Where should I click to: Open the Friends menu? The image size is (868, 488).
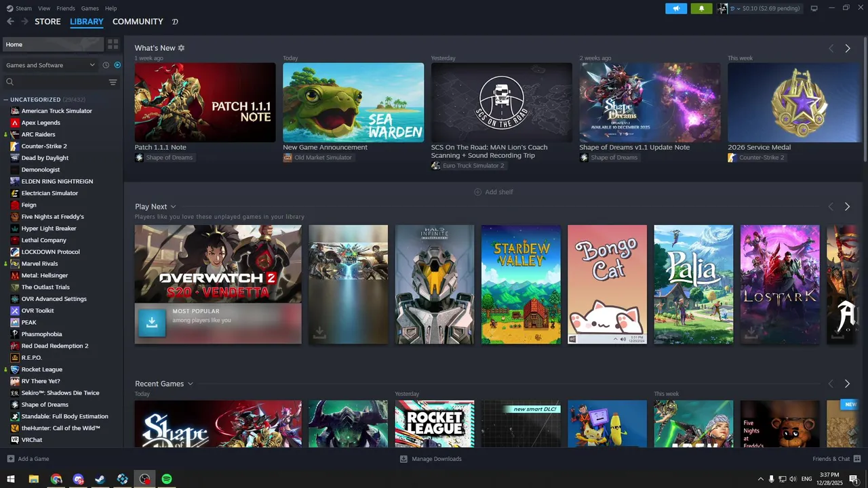pos(66,8)
